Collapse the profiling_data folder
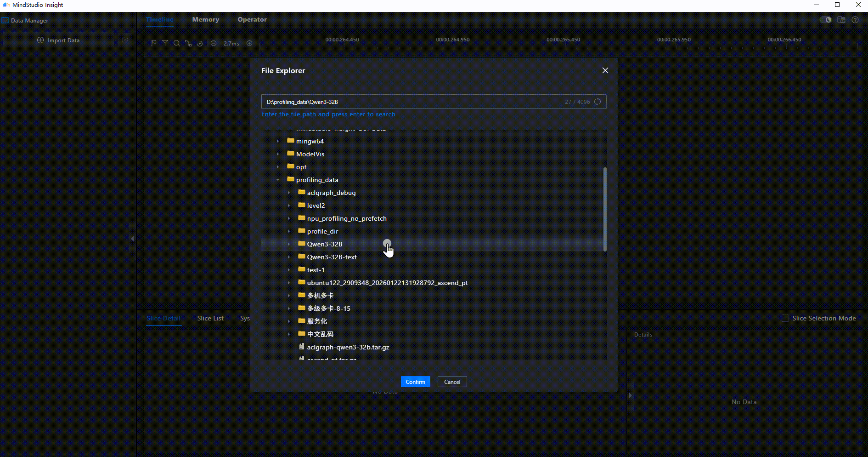 278,180
